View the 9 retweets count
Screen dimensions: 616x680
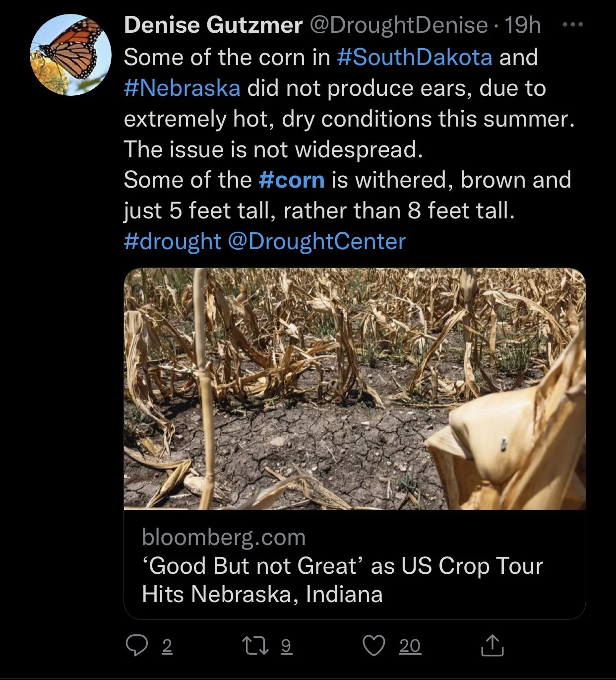[287, 646]
